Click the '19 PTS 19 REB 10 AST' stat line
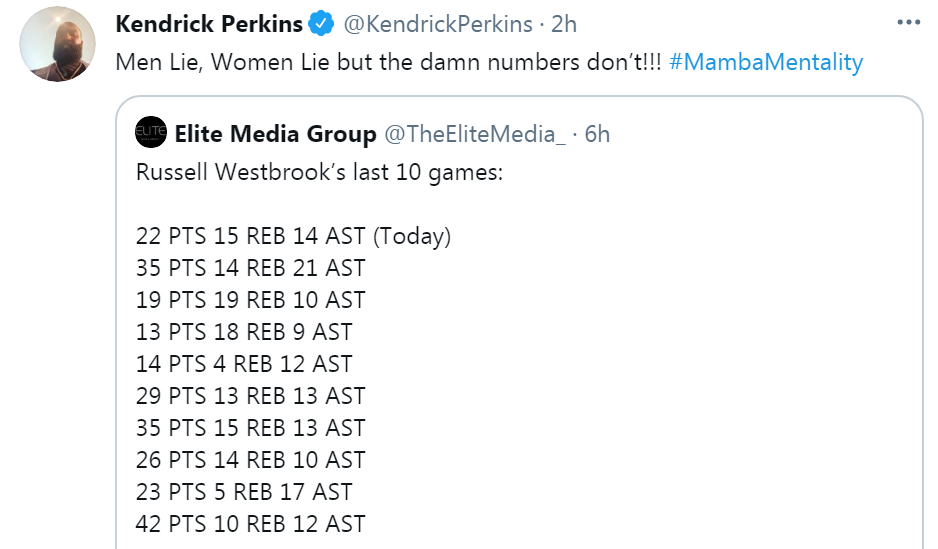This screenshot has width=938, height=549. click(x=250, y=300)
